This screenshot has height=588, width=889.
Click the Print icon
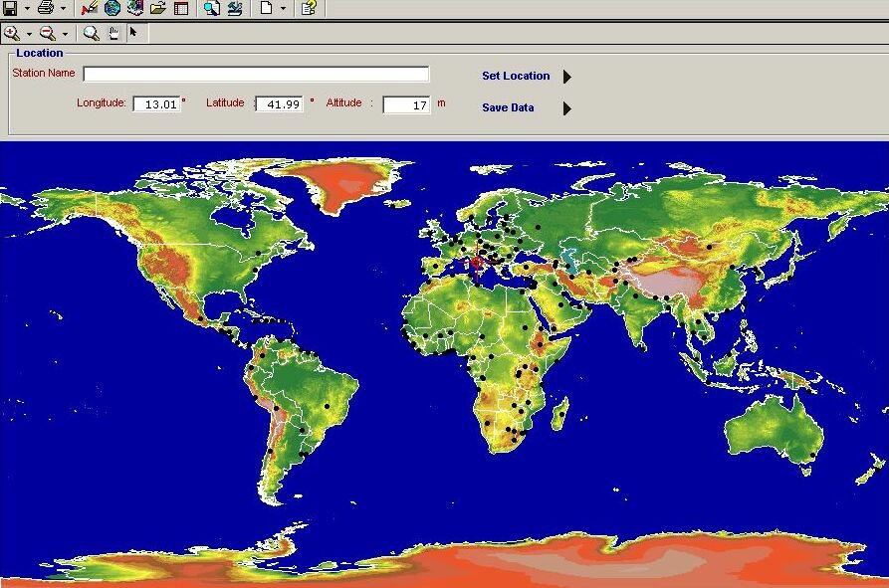tap(45, 10)
